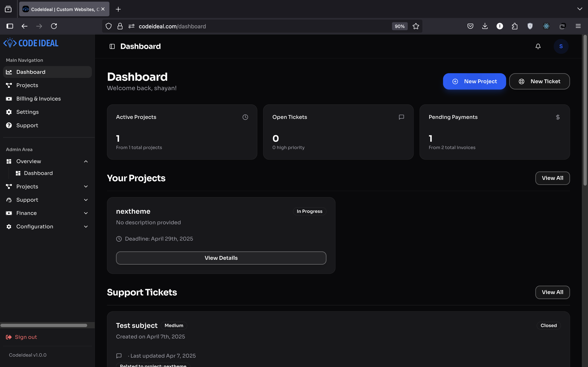This screenshot has width=588, height=367.
Task: Toggle the browser sidebar button
Action: [10, 26]
